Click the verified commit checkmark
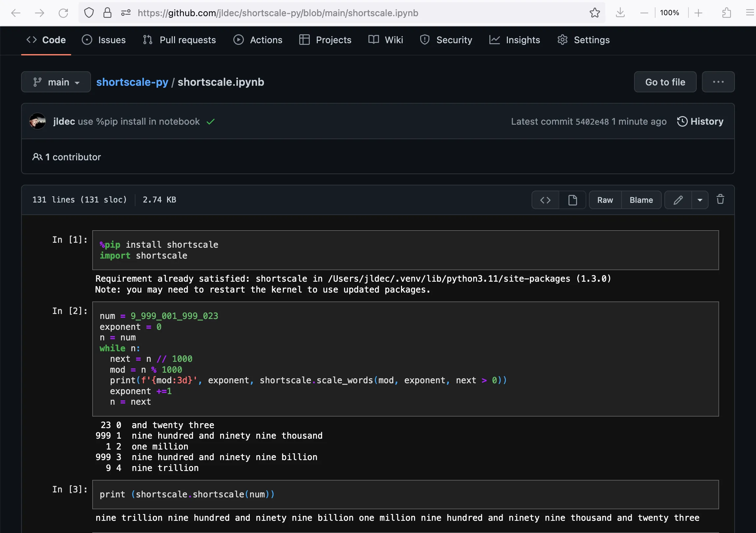756x533 pixels. click(211, 121)
